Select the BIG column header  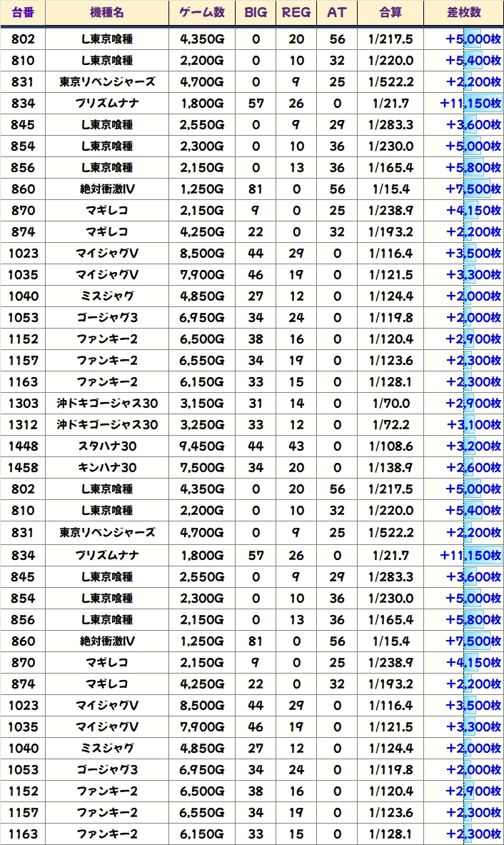(256, 13)
